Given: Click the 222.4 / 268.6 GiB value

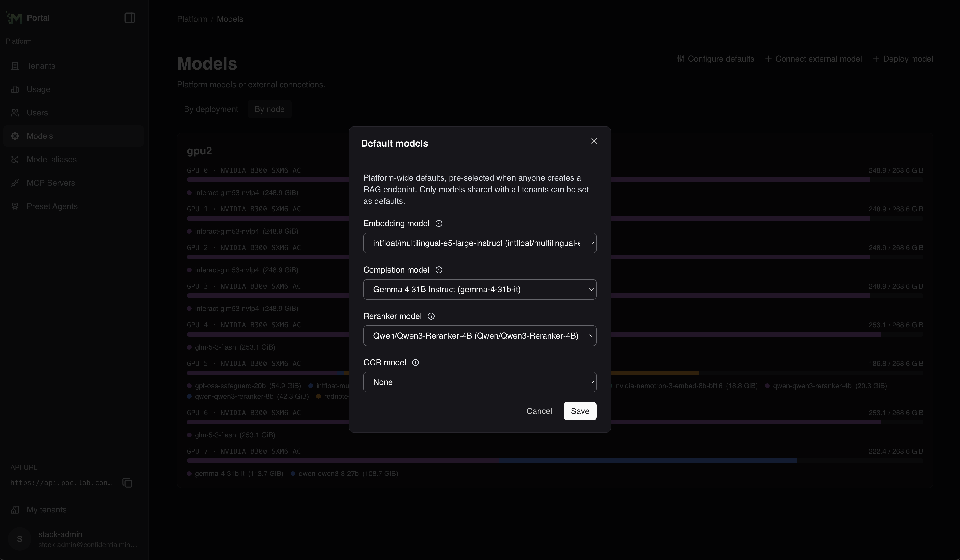Looking at the screenshot, I should coord(896,451).
